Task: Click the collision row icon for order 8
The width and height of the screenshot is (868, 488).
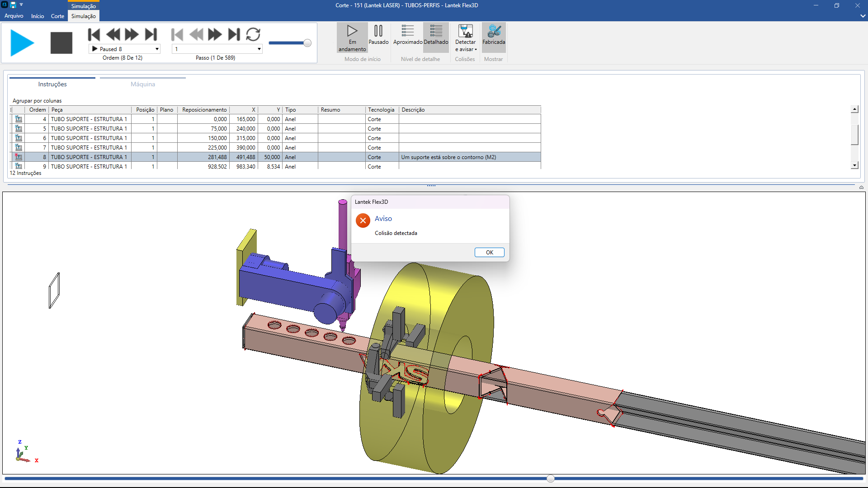Action: [x=19, y=157]
